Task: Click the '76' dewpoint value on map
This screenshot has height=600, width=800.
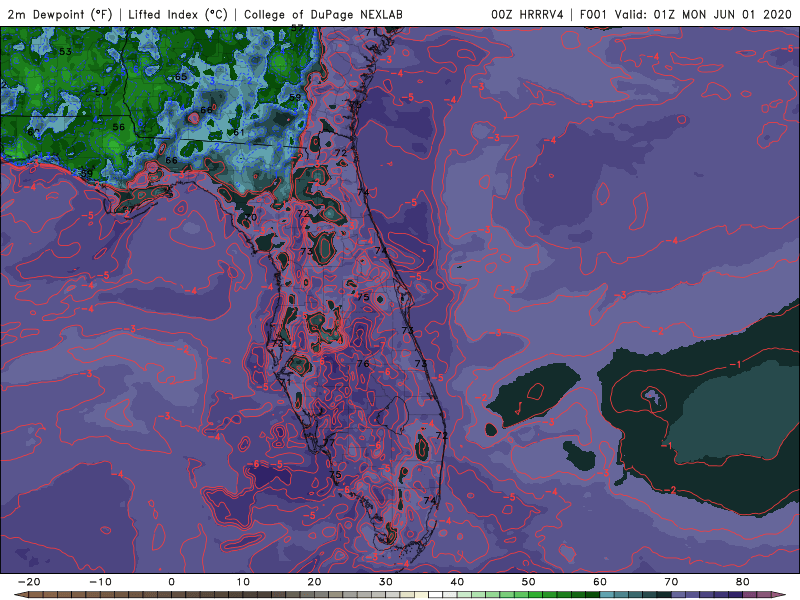Action: point(363,364)
